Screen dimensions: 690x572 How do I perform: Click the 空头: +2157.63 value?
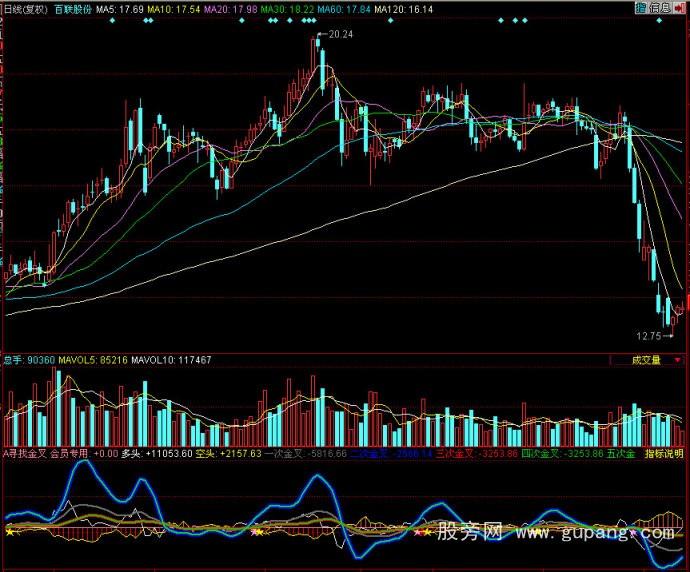[x=228, y=454]
